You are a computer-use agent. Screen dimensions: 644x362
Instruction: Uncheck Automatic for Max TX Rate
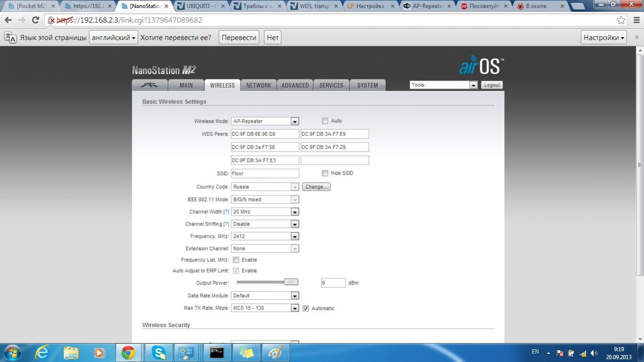coord(305,308)
